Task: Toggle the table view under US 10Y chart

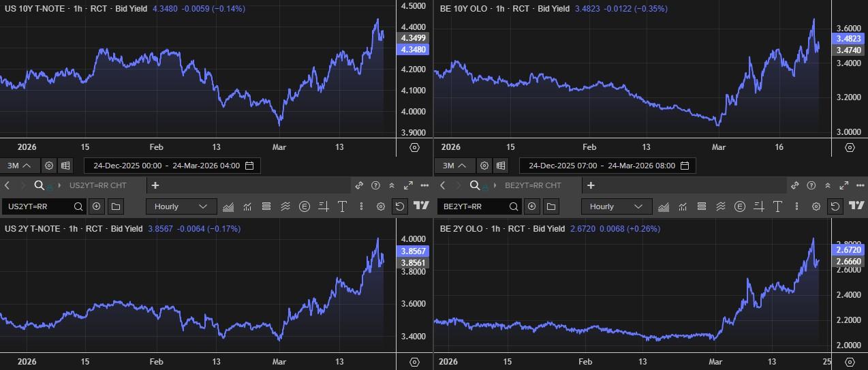Action: pos(65,166)
